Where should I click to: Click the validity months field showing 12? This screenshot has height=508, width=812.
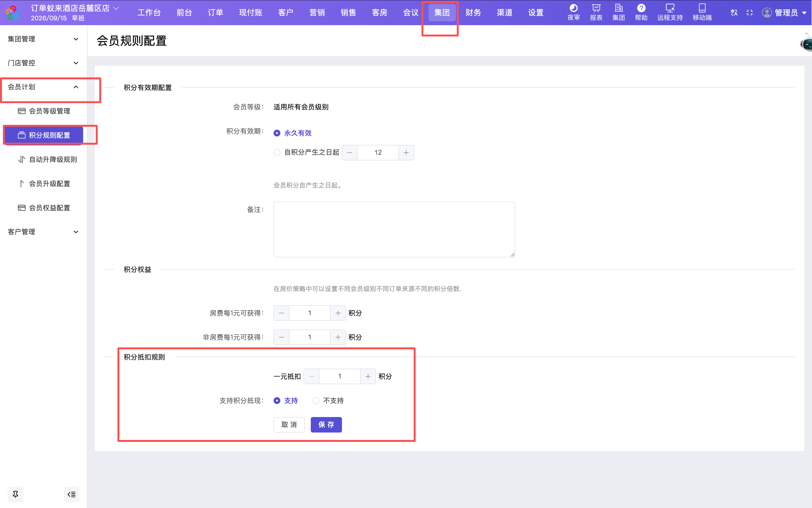378,153
